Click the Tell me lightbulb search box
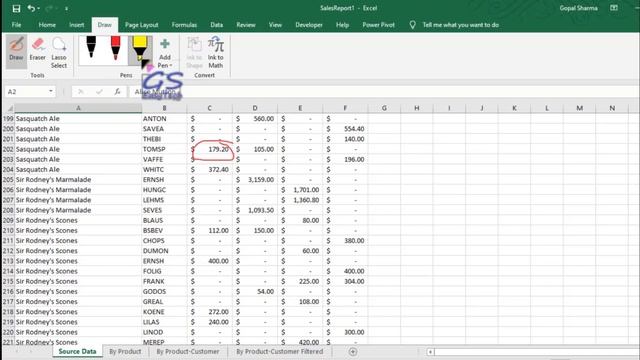The height and width of the screenshot is (360, 640). point(455,25)
